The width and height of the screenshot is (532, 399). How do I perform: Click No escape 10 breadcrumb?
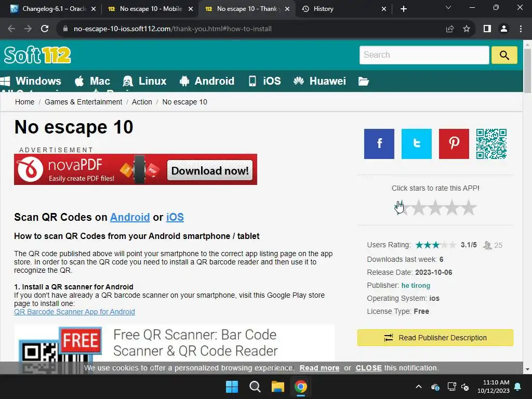[x=184, y=102]
